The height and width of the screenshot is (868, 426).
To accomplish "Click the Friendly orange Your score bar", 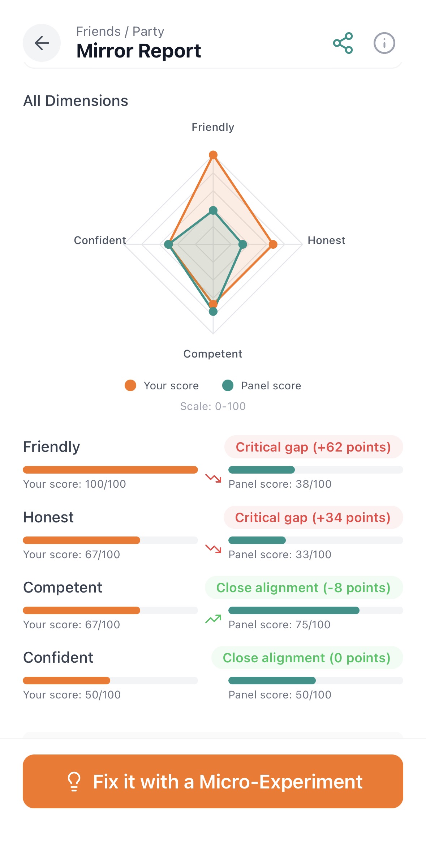I will [x=110, y=470].
